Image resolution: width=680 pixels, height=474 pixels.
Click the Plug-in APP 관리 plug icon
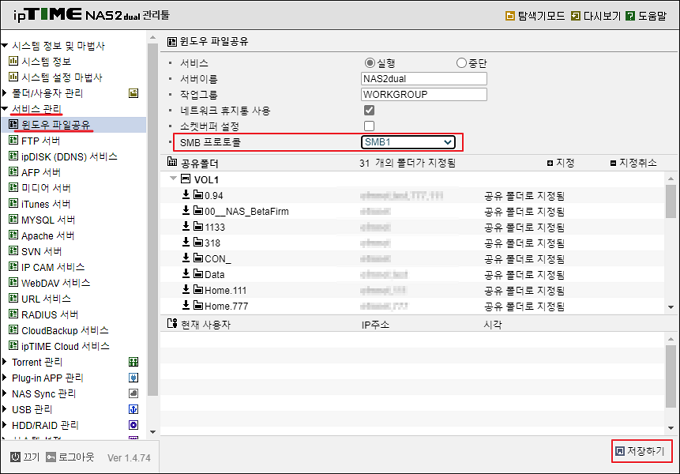[x=134, y=378]
